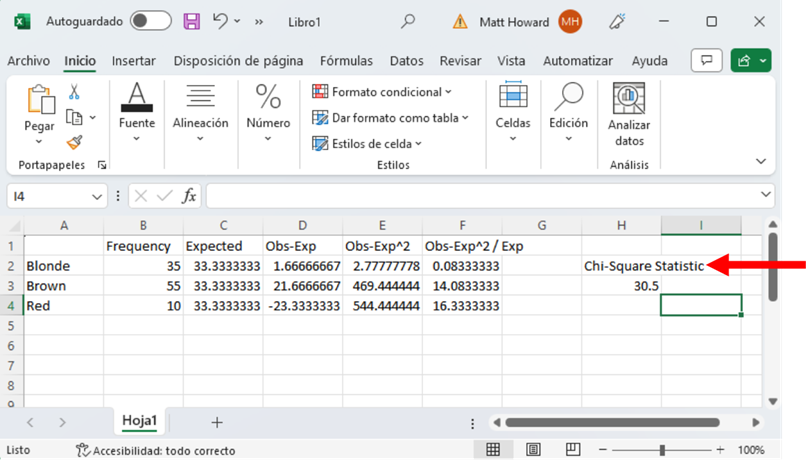This screenshot has width=806, height=460.
Task: Switch to the Insertar tab
Action: pos(133,61)
